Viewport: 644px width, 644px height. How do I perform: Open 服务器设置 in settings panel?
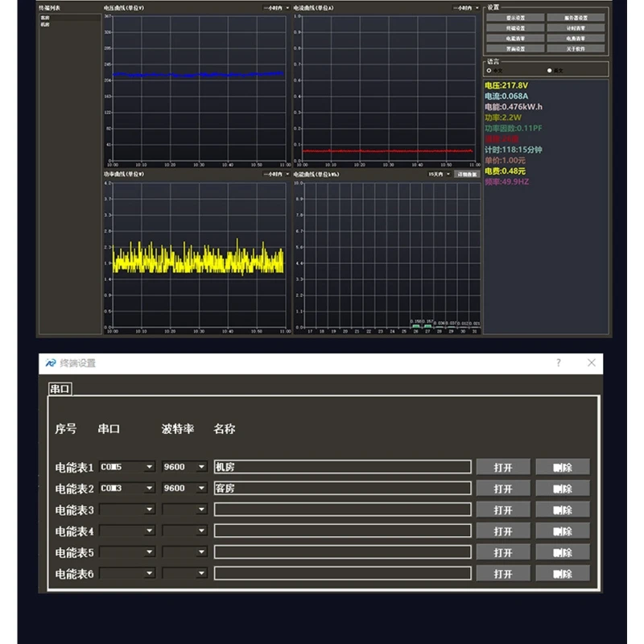coord(576,18)
